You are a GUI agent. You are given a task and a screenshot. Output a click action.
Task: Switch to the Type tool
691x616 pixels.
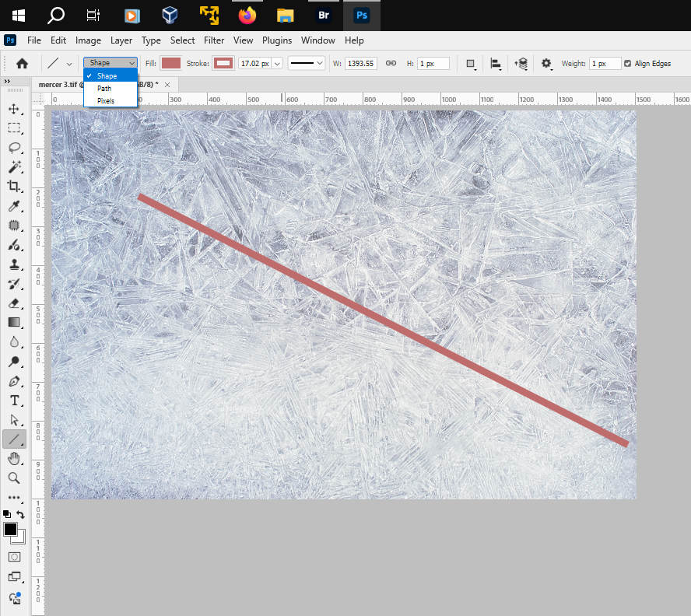[14, 401]
